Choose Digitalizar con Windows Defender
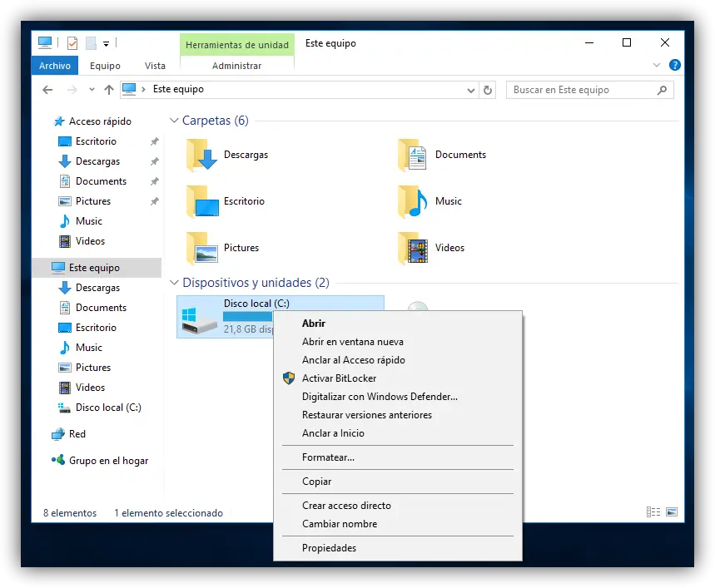Image resolution: width=715 pixels, height=588 pixels. [380, 396]
